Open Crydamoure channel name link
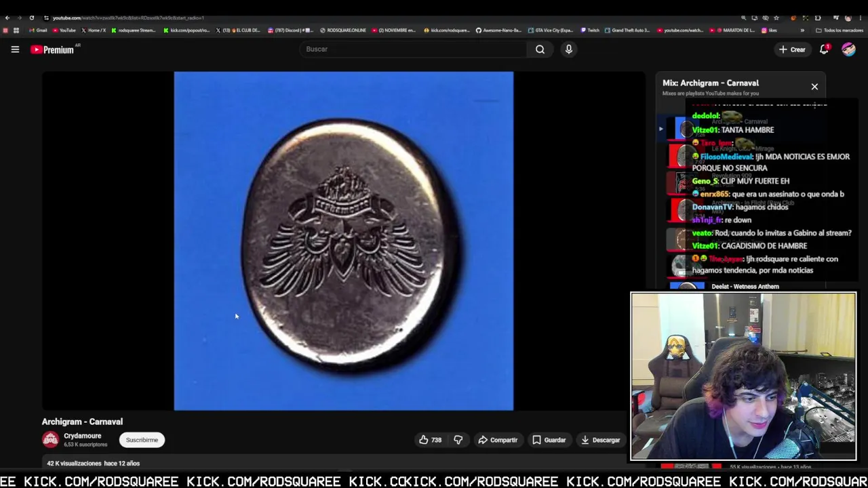This screenshot has width=868, height=488. pyautogui.click(x=82, y=436)
